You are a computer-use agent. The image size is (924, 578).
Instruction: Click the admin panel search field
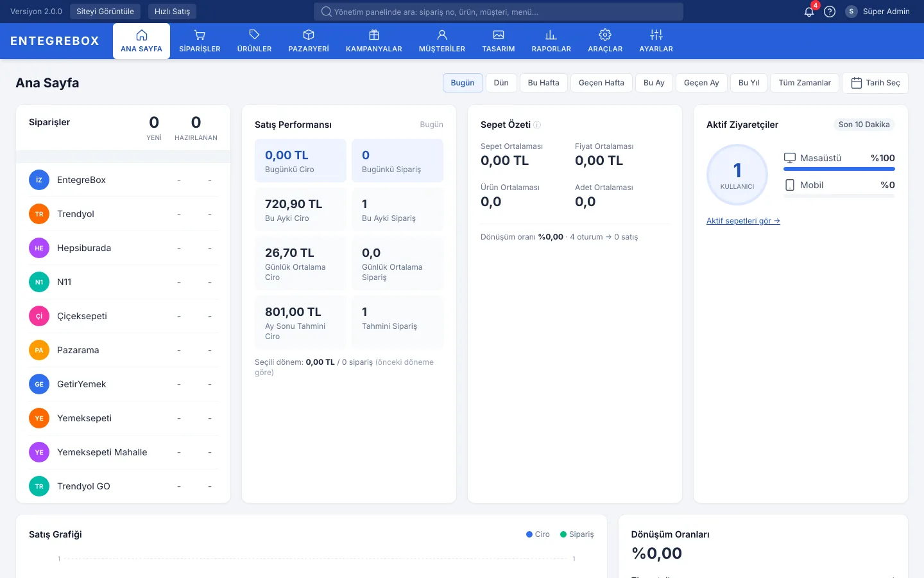499,12
